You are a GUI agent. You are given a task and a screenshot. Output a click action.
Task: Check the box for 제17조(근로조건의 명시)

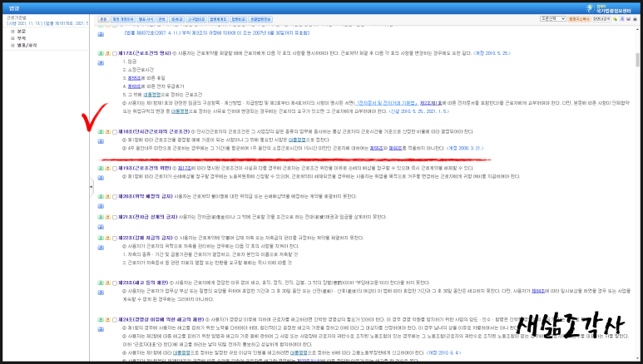(x=115, y=53)
